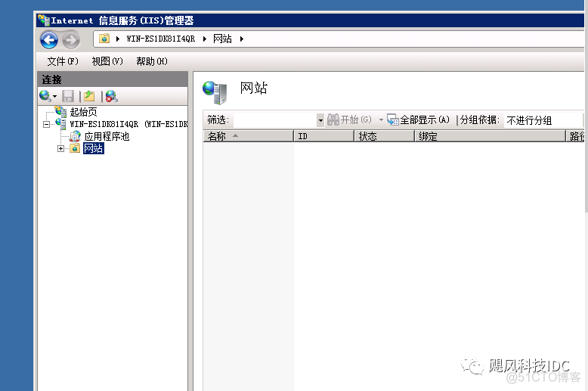Click the go up folder icon
The width and height of the screenshot is (588, 391).
coord(89,96)
